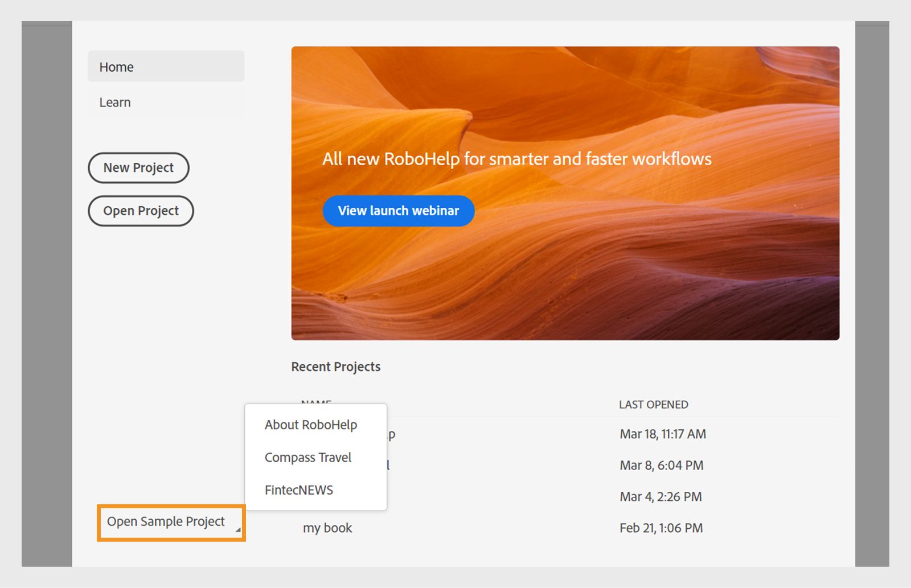The height and width of the screenshot is (588, 911).
Task: Click the Feb 21, 1:06 PM timestamp
Action: pyautogui.click(x=661, y=528)
